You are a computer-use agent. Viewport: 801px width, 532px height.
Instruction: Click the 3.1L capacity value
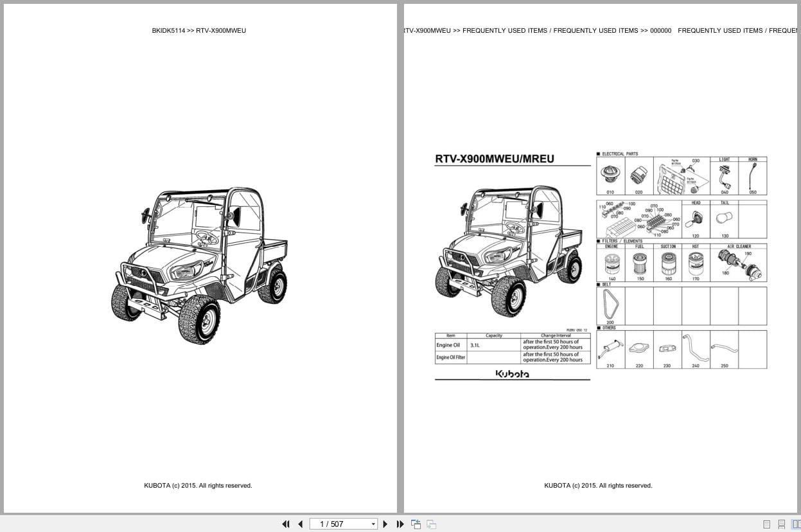(475, 345)
